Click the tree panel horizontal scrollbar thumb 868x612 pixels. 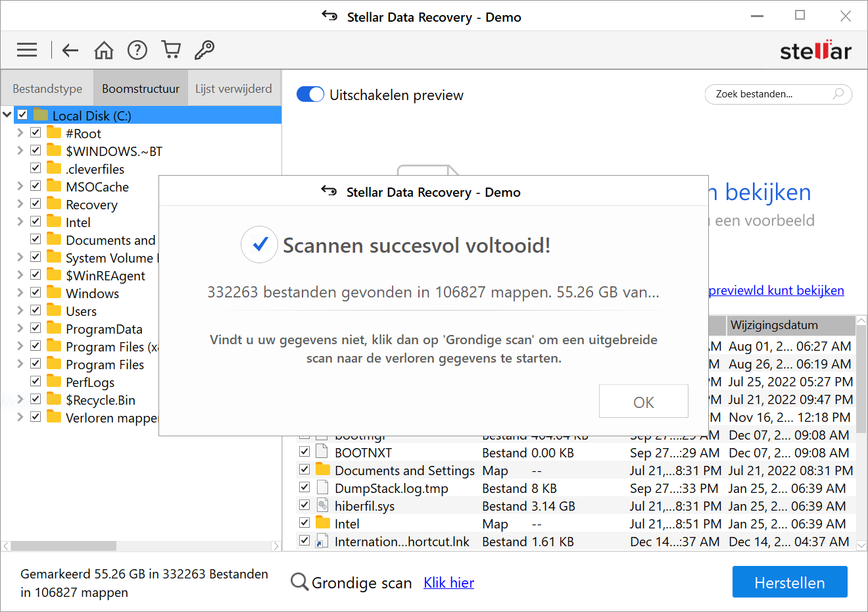coord(64,546)
